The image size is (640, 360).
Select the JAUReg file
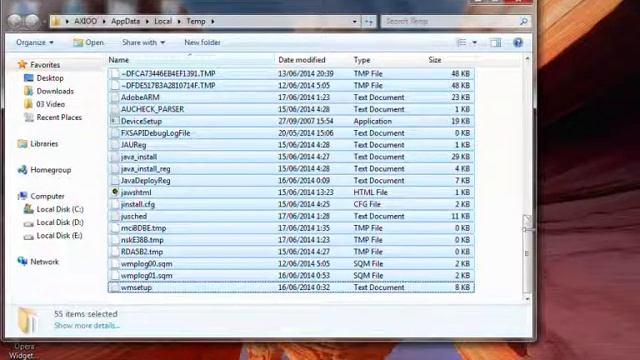(291, 145)
